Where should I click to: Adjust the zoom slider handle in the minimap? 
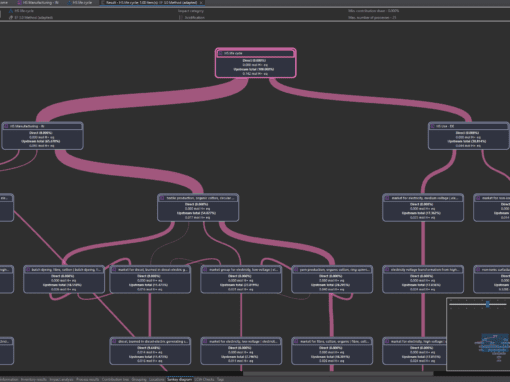click(x=488, y=304)
